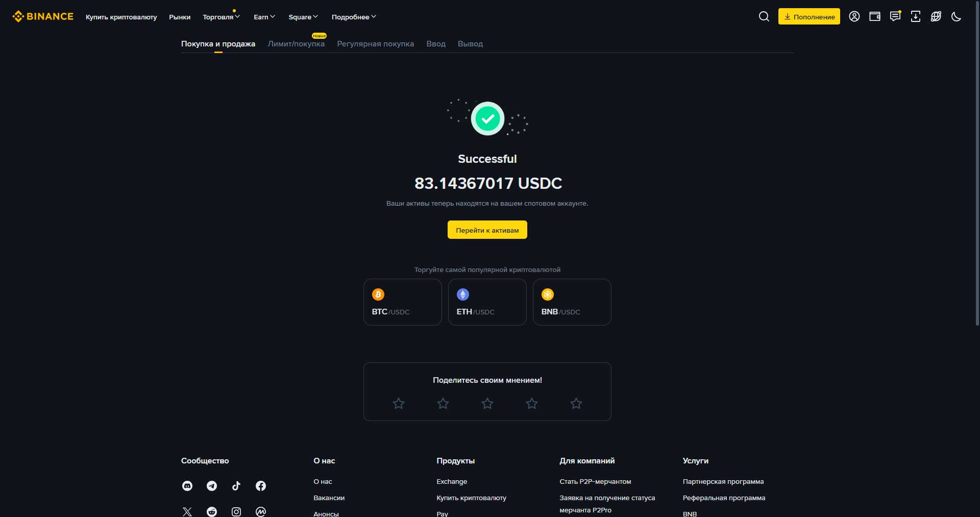
Task: Open the TikTok community icon
Action: click(x=236, y=486)
